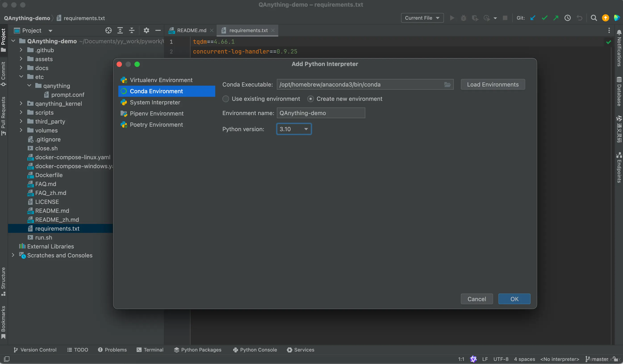Click the Git commit checkmark icon

pos(544,18)
